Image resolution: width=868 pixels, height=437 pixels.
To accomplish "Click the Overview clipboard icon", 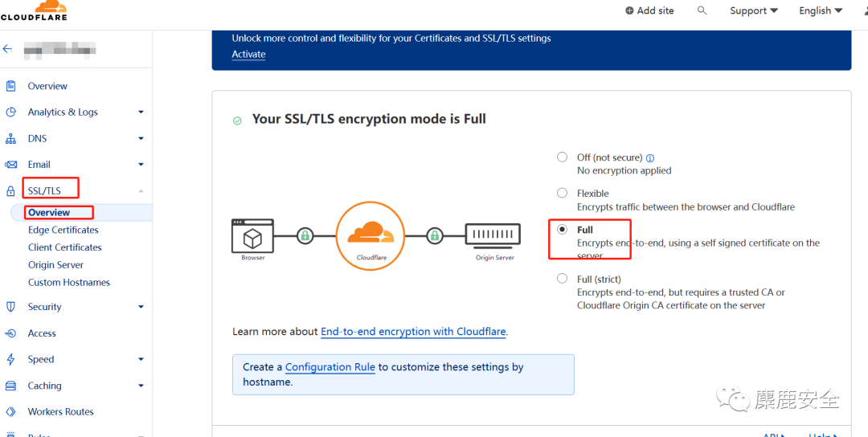I will (x=10, y=86).
